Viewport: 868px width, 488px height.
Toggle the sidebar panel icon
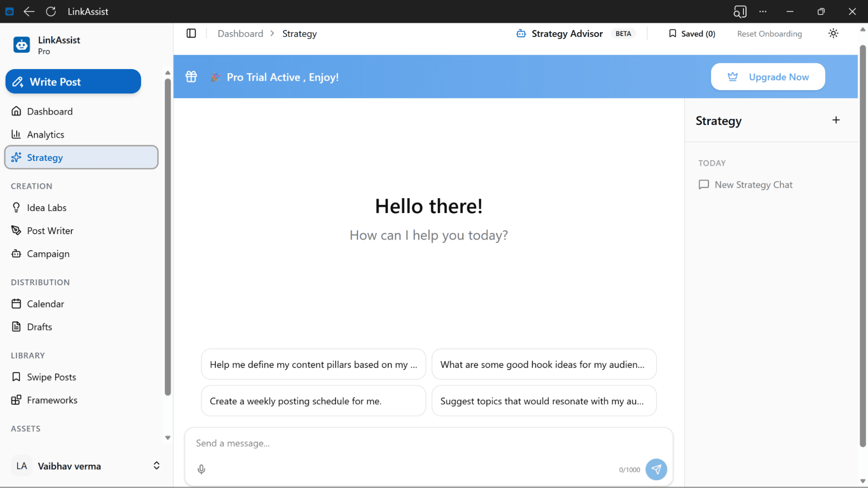[191, 33]
